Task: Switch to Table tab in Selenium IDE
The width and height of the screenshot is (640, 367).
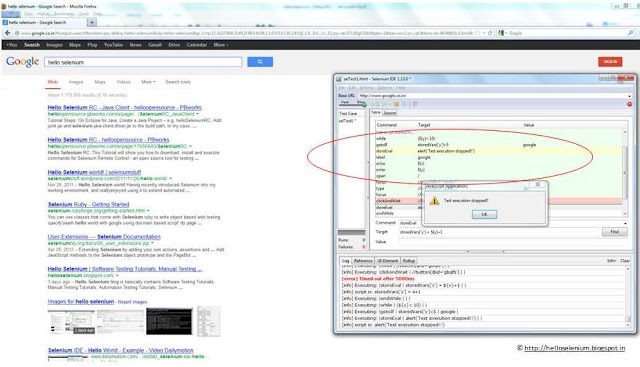Action: tap(376, 113)
